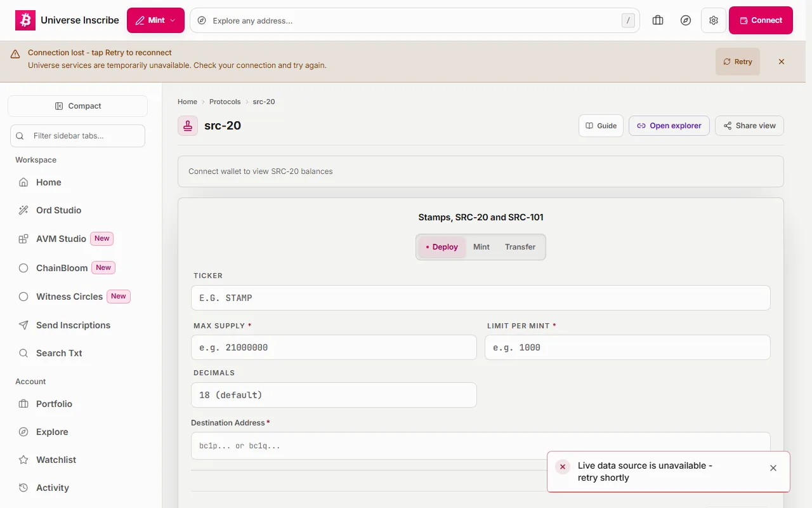Switch to the Transfer tab
The width and height of the screenshot is (812, 508).
click(520, 247)
